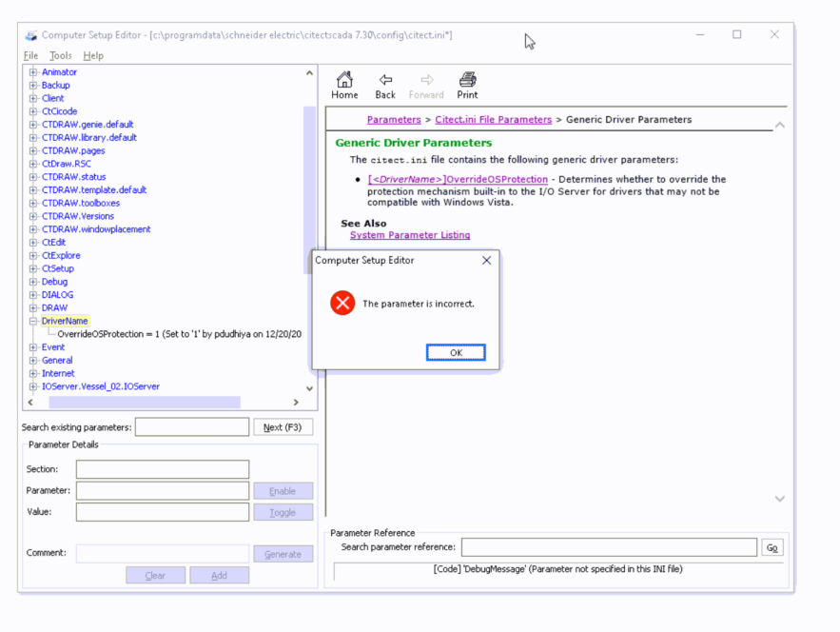Click help pane scroll down arrow

(780, 499)
